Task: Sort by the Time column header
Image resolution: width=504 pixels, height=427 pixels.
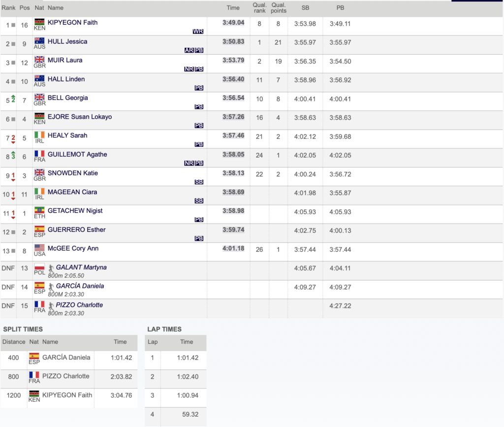Action: pos(233,8)
